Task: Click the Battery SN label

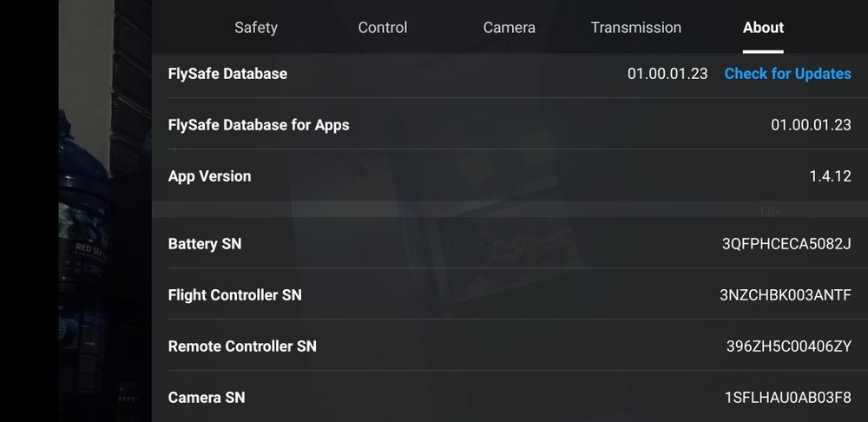Action: click(205, 244)
